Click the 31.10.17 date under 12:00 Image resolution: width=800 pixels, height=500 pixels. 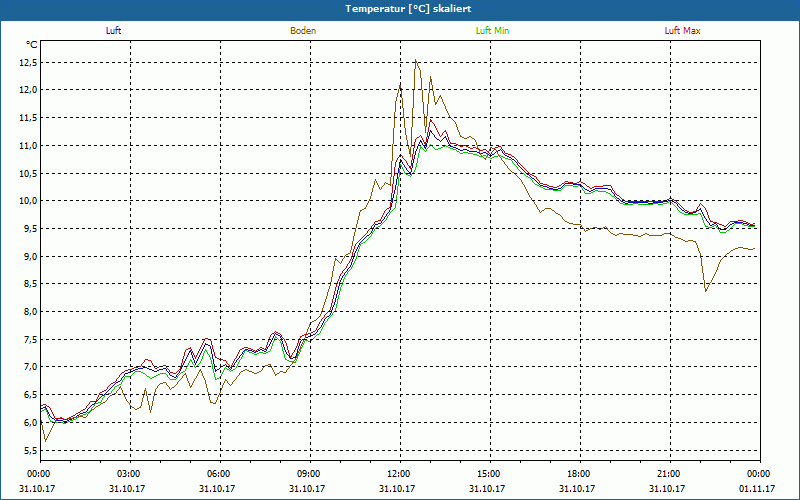397,488
